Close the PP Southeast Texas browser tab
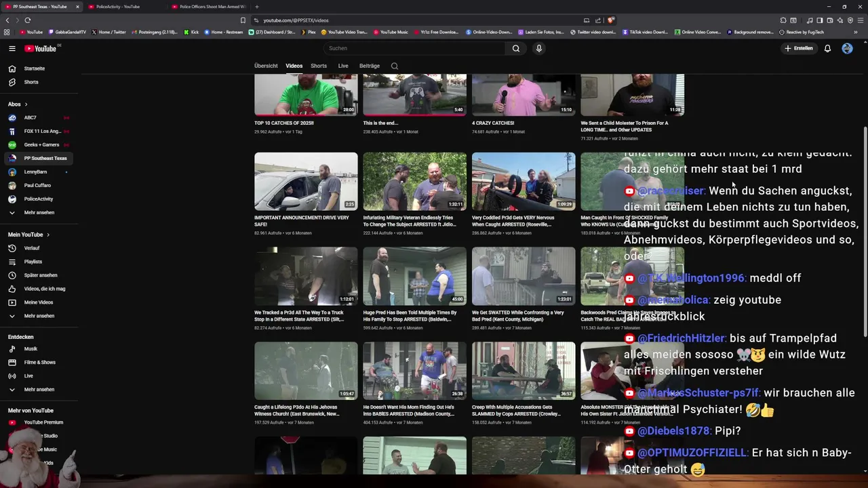Screen dimensions: 868x488 pyautogui.click(x=77, y=7)
